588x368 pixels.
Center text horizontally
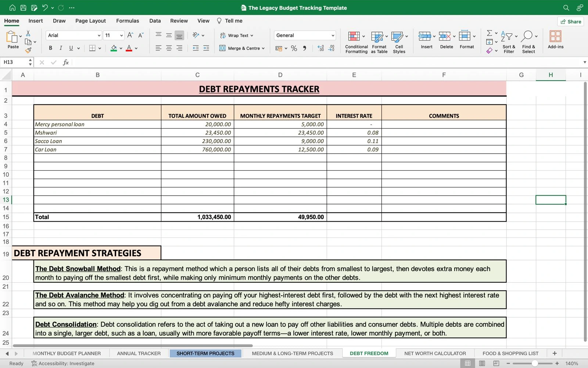[169, 48]
